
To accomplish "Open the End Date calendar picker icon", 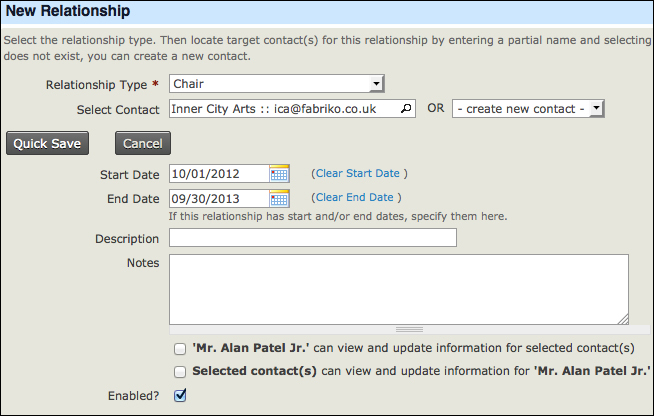I will (279, 199).
